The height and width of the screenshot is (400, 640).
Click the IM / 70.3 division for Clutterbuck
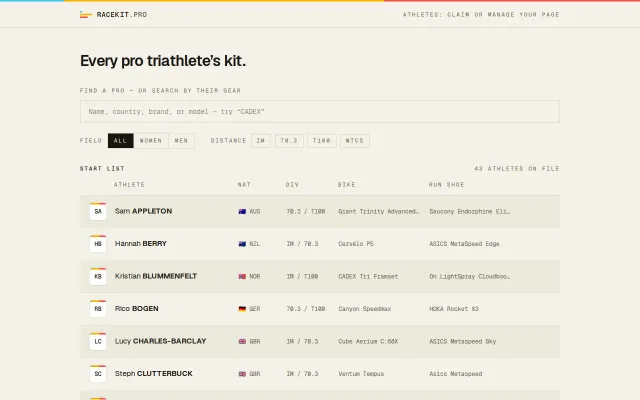coord(302,374)
